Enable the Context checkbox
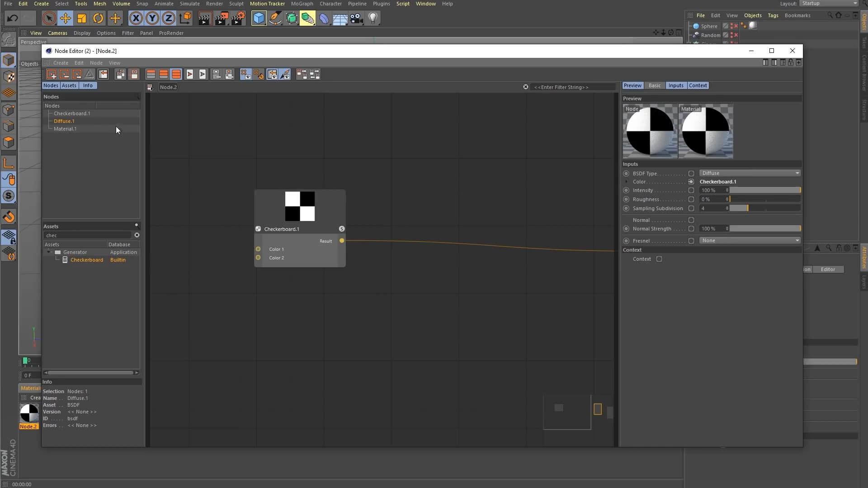Viewport: 868px width, 488px height. coord(659,259)
